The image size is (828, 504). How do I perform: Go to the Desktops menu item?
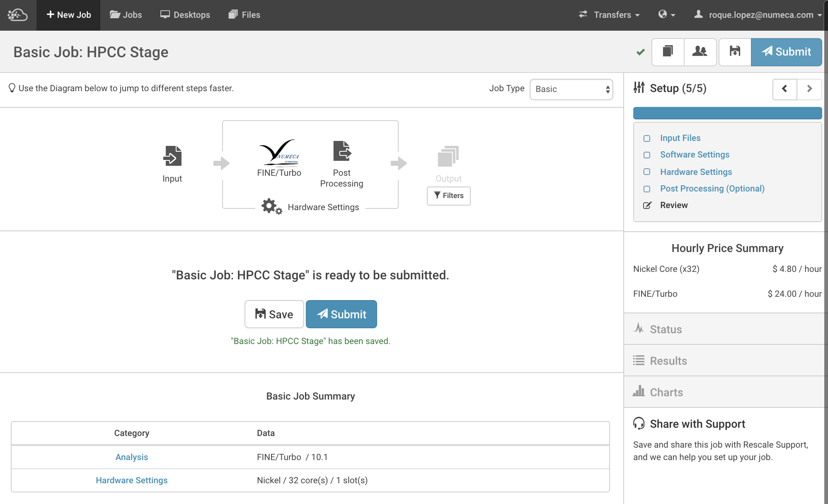click(185, 15)
